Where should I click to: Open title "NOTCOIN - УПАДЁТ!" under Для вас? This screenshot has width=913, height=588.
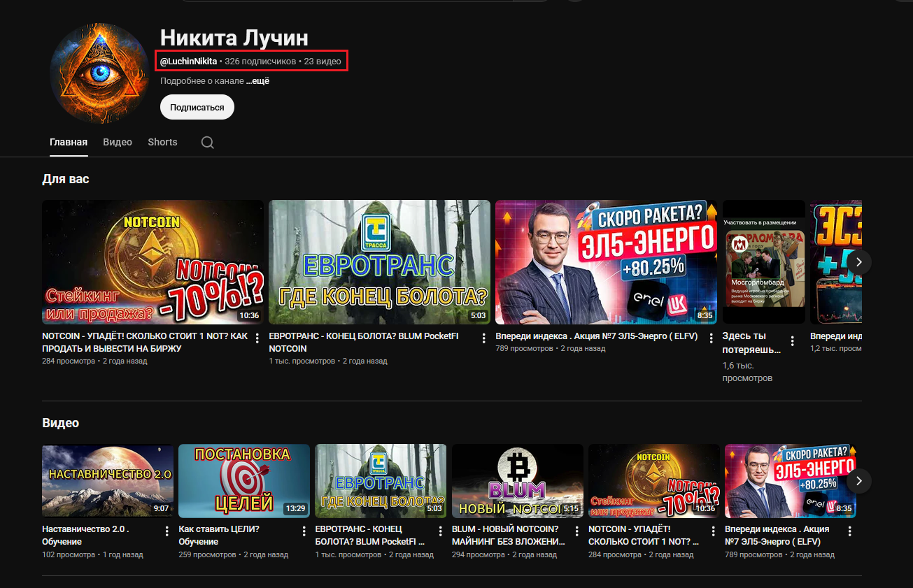click(x=145, y=342)
